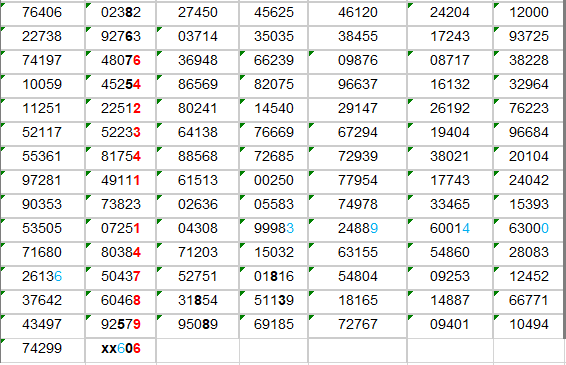Select the cell 35035
Viewport: 566px width, 365px height.
(274, 37)
